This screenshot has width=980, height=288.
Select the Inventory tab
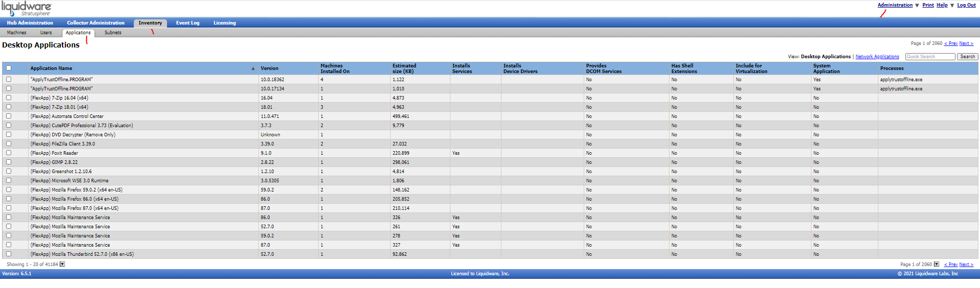pos(150,23)
